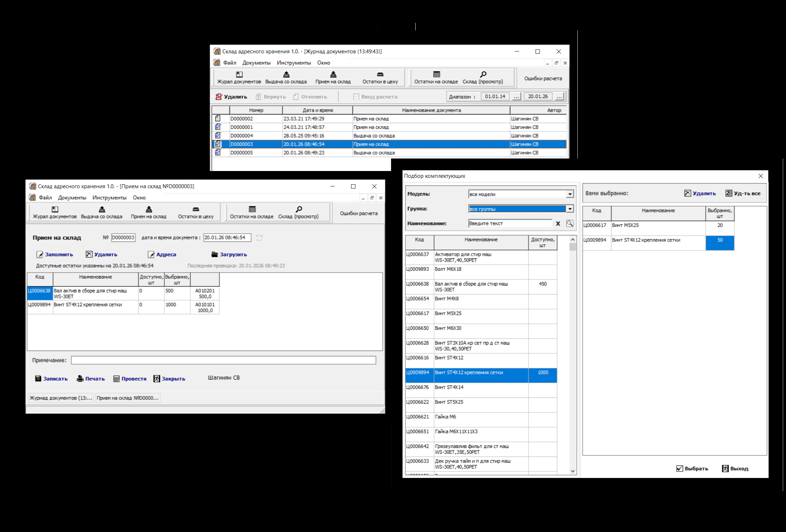Screen dimensions: 786x532
Task: Expand the Группа dropdown
Action: click(x=570, y=209)
